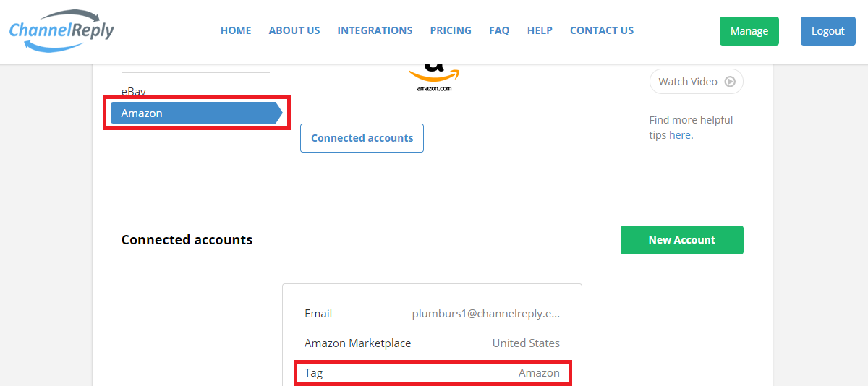Click the Watch Video button
The width and height of the screenshot is (868, 386).
(696, 82)
